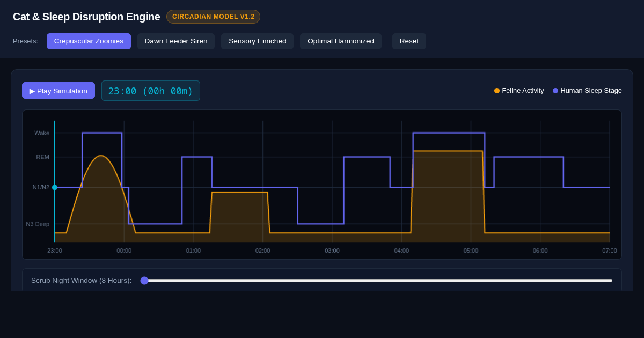The width and height of the screenshot is (644, 338).
Task: Click the N1/N2 axis label
Action: point(41,187)
